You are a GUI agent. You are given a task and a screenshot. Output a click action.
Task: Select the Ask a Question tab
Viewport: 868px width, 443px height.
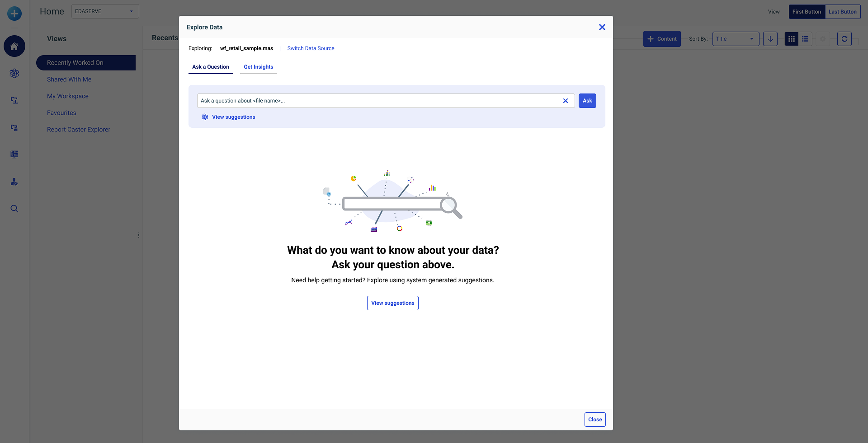[211, 67]
